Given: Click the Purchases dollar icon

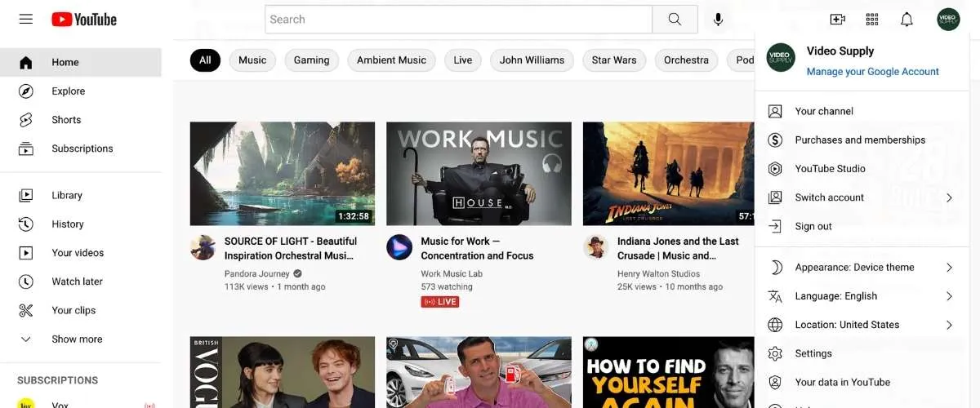Looking at the screenshot, I should [x=776, y=140].
